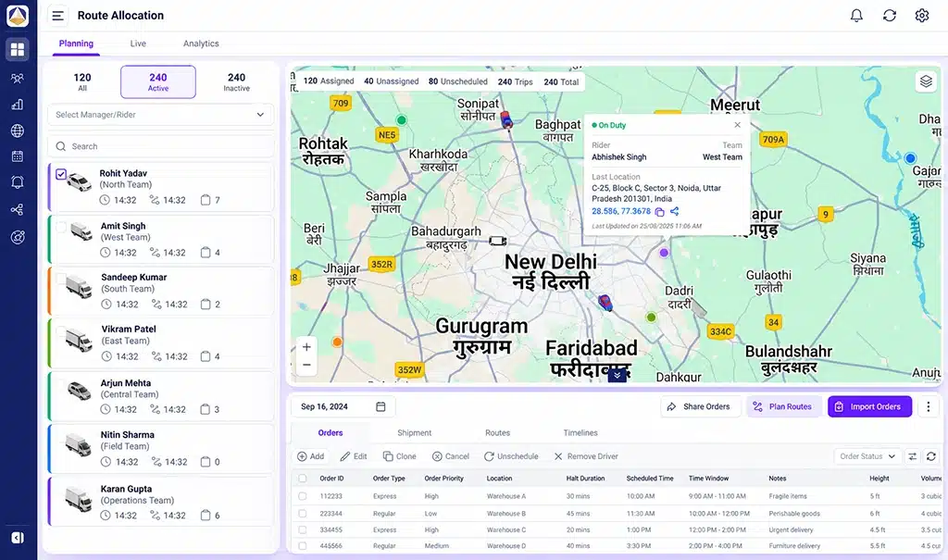The width and height of the screenshot is (948, 560).
Task: Open the three-dot more options menu
Action: click(x=929, y=407)
